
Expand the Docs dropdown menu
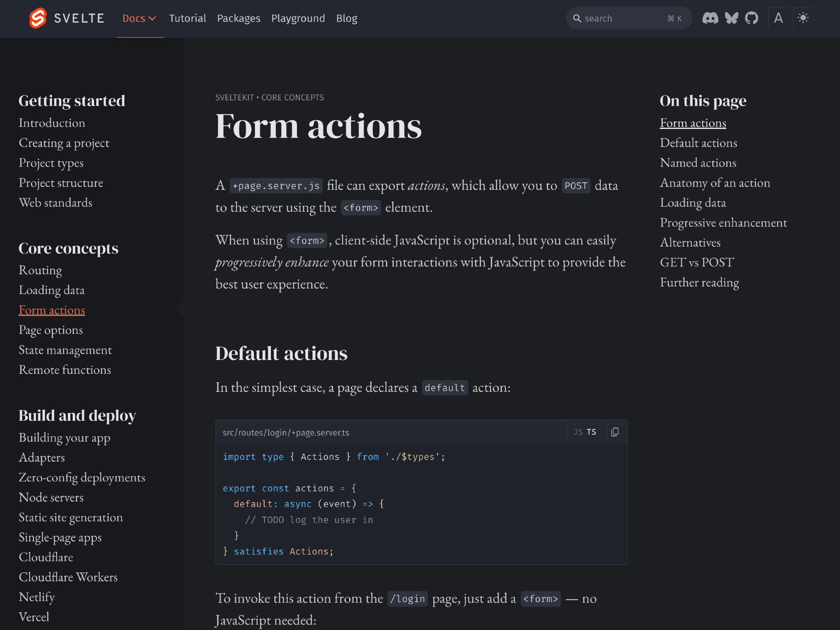tap(139, 18)
